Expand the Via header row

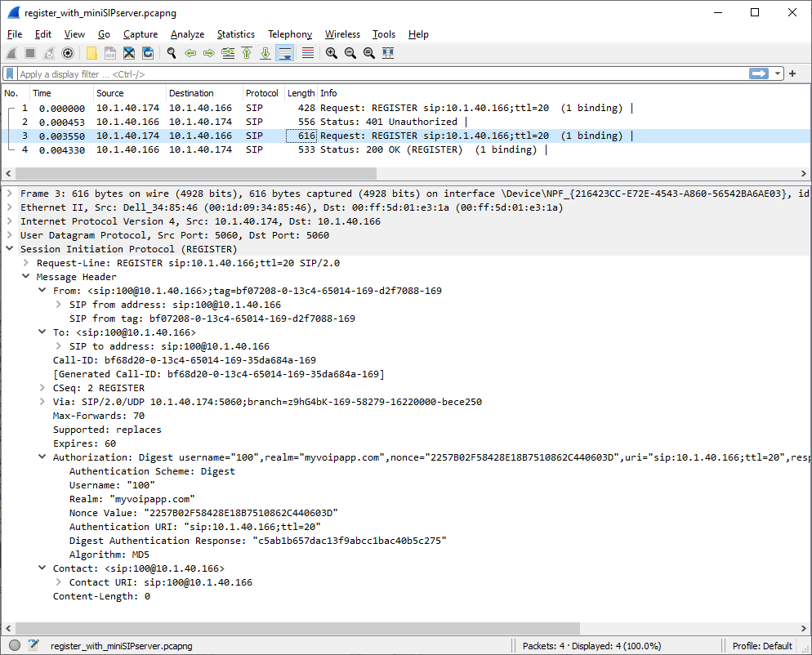(42, 401)
